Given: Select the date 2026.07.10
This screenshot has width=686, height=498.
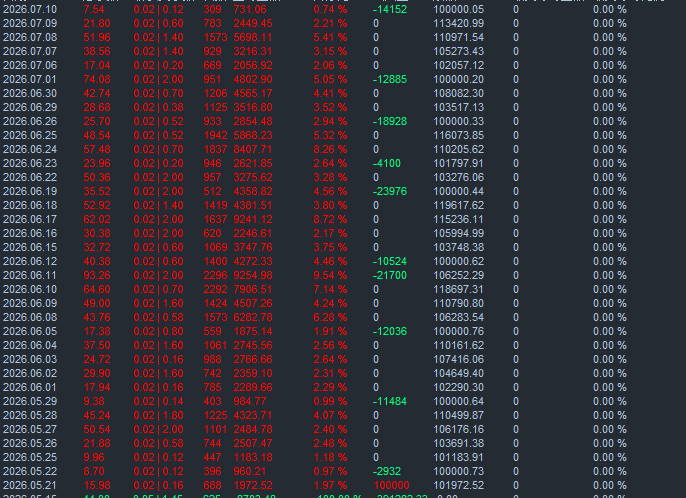Looking at the screenshot, I should pyautogui.click(x=30, y=9).
